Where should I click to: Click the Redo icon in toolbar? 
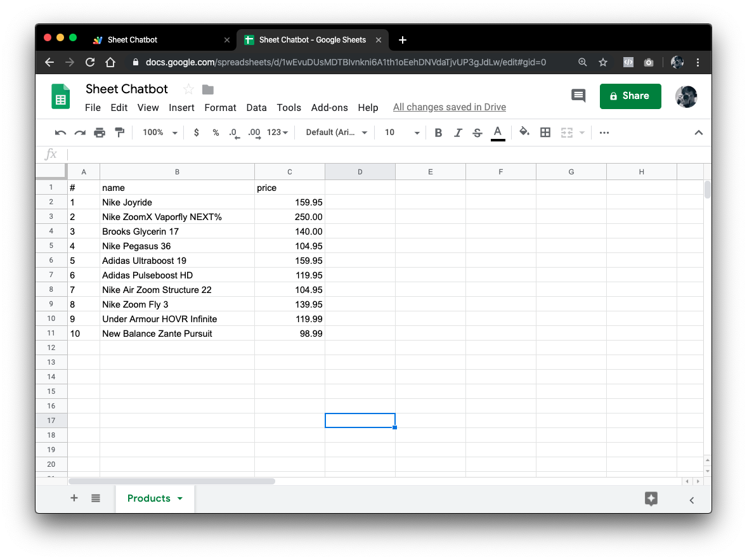pyautogui.click(x=80, y=133)
